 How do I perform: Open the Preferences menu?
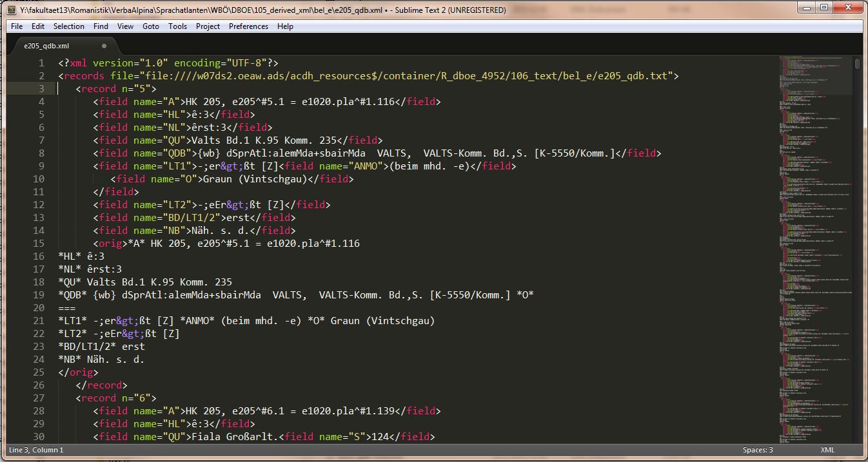click(248, 26)
